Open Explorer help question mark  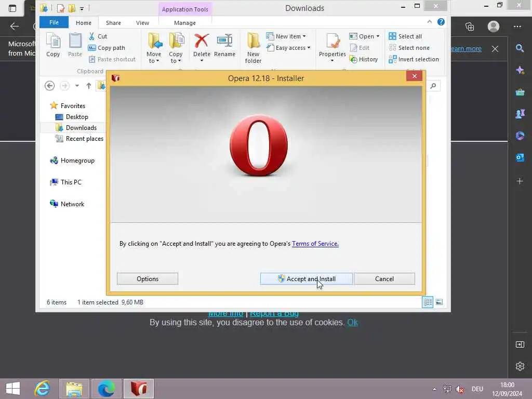pos(441,22)
